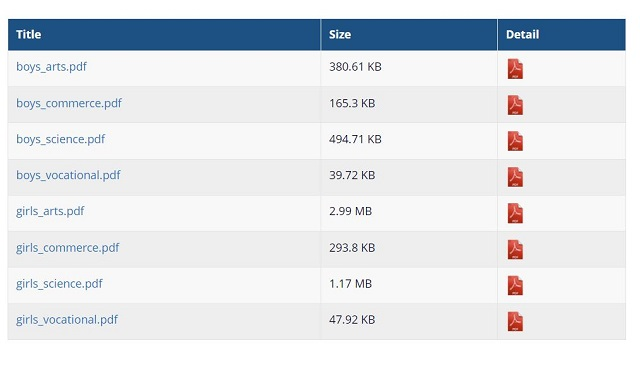Select the 165.3 KB size cell
640x376 pixels.
coord(409,105)
